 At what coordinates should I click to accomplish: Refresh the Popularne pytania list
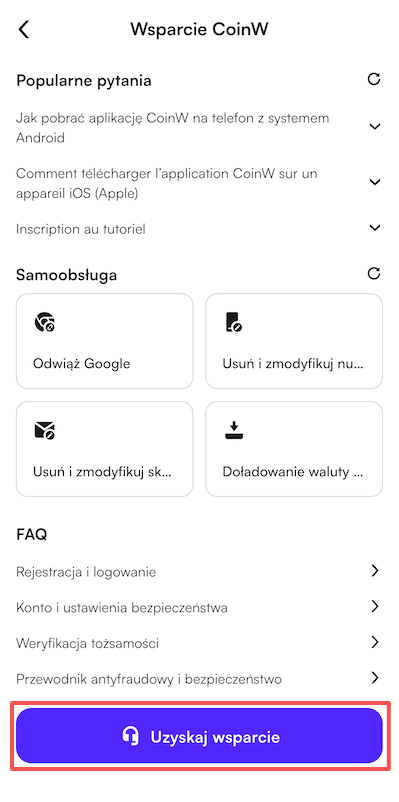[374, 79]
